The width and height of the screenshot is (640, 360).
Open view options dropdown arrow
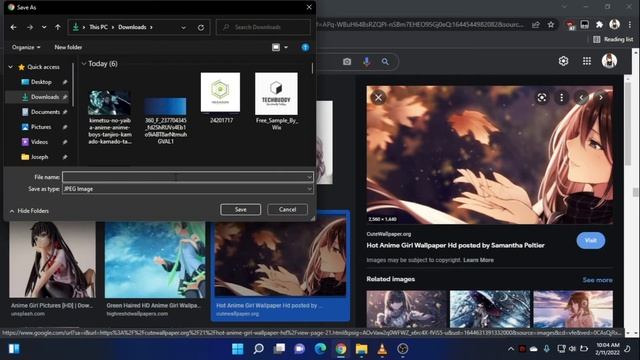pyautogui.click(x=286, y=47)
